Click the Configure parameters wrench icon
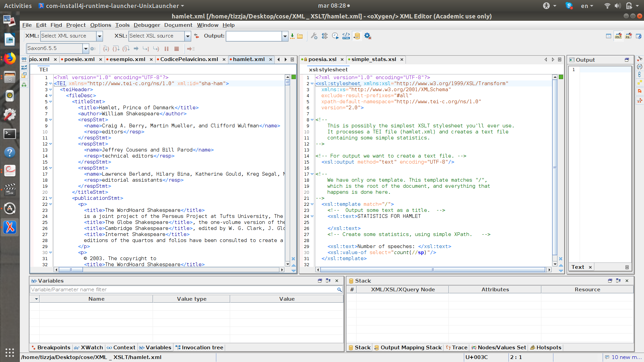The height and width of the screenshot is (362, 644). click(x=314, y=36)
